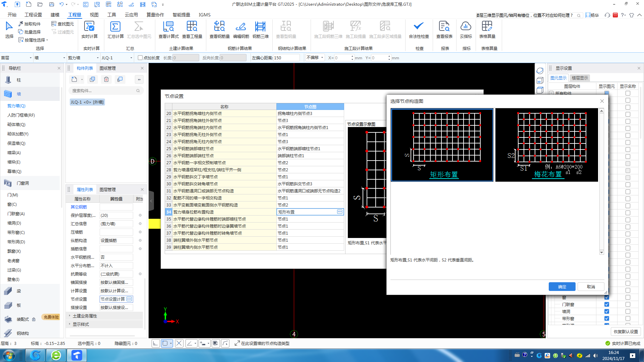Switch to 图层管理 tab
Viewport: 644px width, 362px height.
[x=108, y=189]
